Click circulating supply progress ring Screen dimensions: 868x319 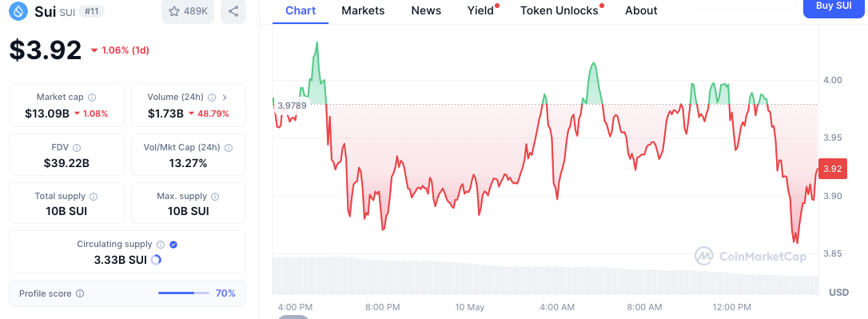point(156,259)
